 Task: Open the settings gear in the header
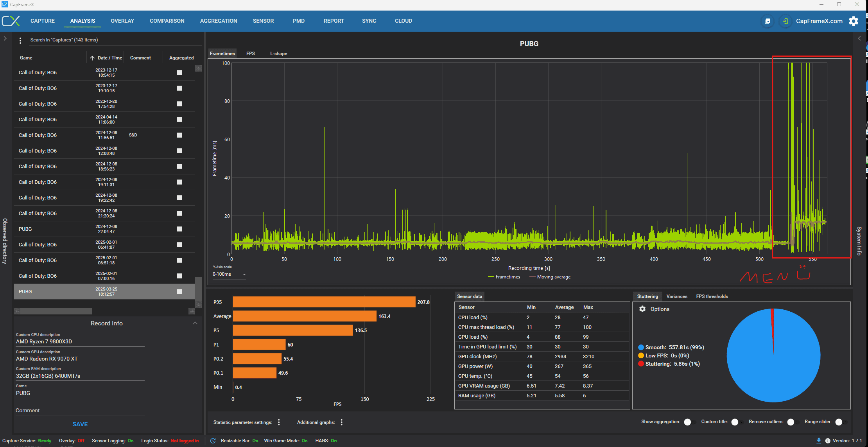[x=854, y=21]
